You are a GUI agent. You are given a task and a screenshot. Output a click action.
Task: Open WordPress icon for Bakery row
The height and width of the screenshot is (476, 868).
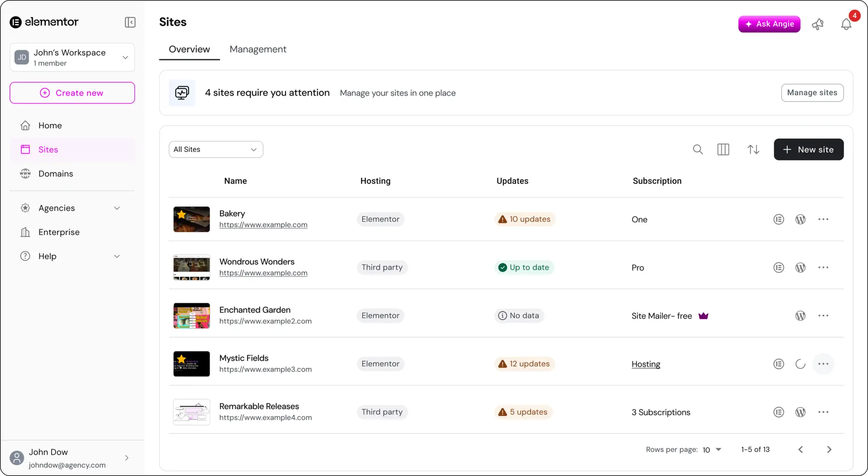coord(800,219)
